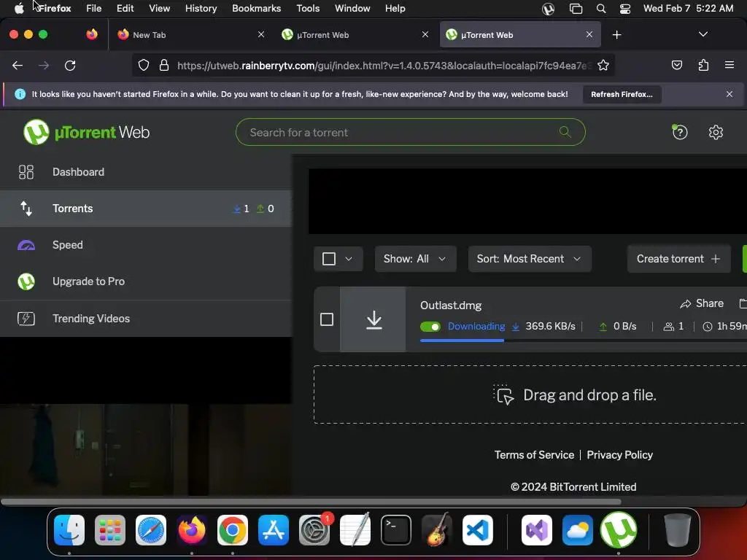Viewport: 747px width, 560px height.
Task: Launch Safari from the Dock
Action: pyautogui.click(x=151, y=529)
